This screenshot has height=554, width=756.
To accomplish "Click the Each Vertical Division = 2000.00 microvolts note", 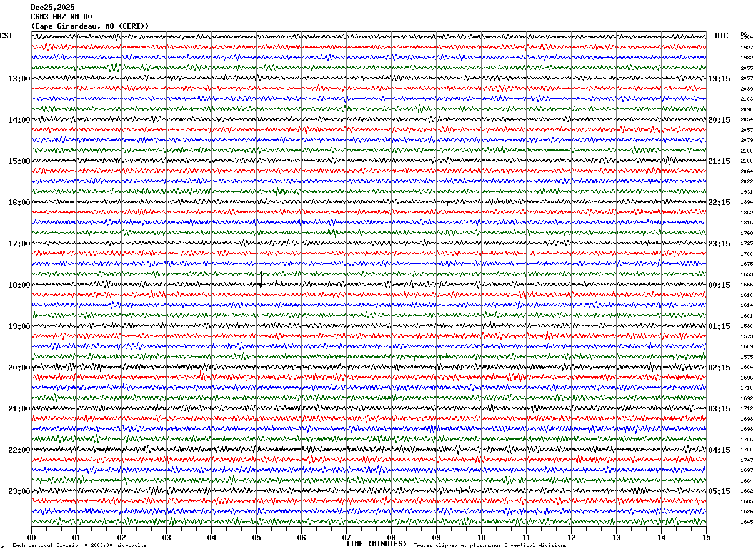I will click(x=79, y=546).
